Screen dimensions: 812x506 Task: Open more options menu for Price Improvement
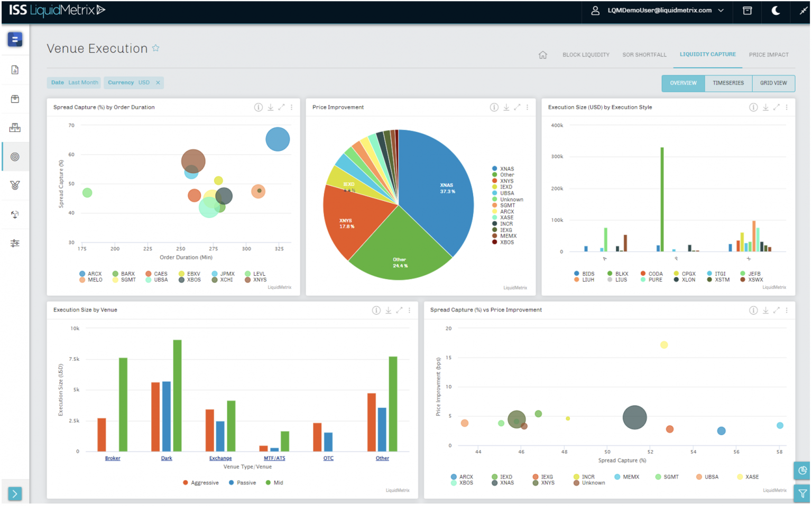pyautogui.click(x=527, y=107)
